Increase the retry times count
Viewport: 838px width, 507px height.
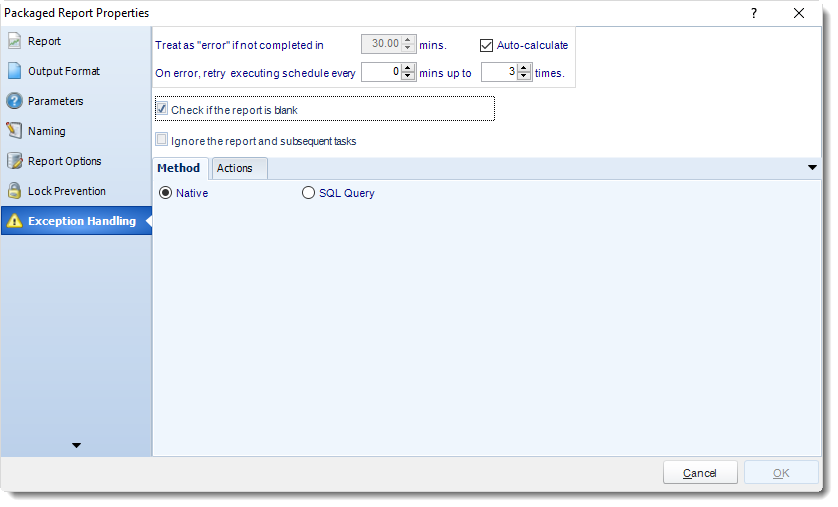(524, 68)
